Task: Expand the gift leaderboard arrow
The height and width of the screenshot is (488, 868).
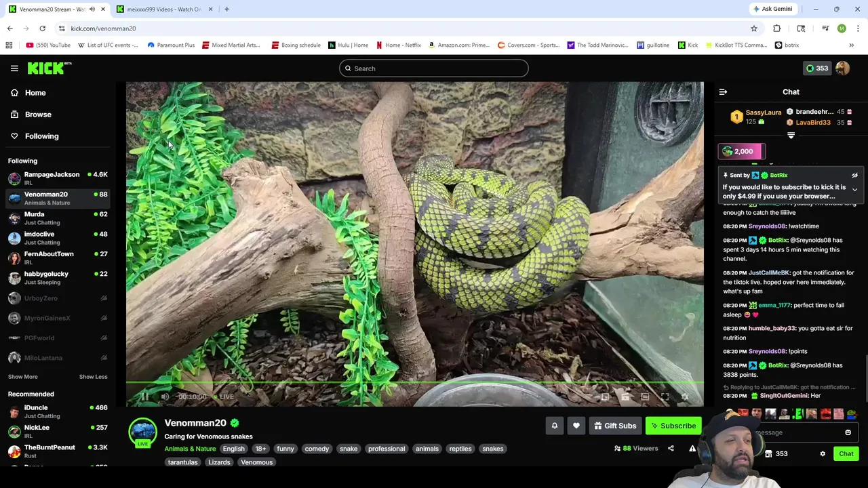Action: 791,136
